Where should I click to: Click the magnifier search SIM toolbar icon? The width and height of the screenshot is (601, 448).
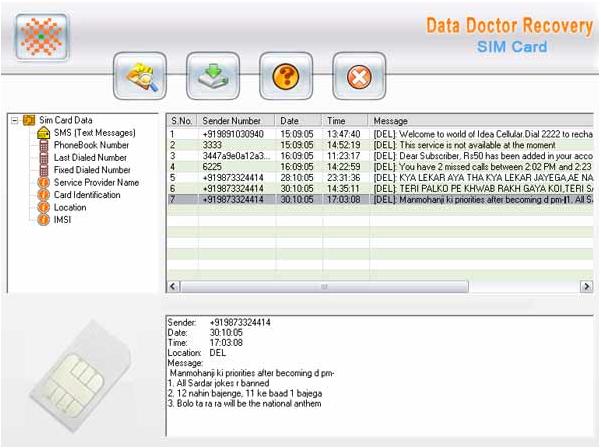pyautogui.click(x=140, y=75)
